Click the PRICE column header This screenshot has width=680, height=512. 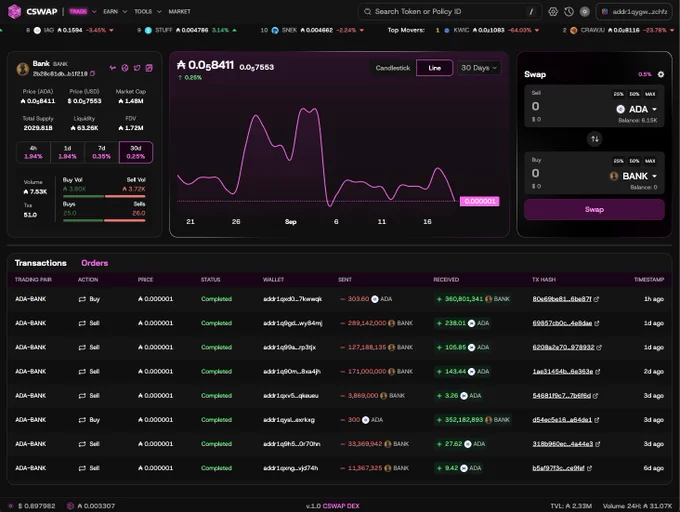tap(145, 280)
